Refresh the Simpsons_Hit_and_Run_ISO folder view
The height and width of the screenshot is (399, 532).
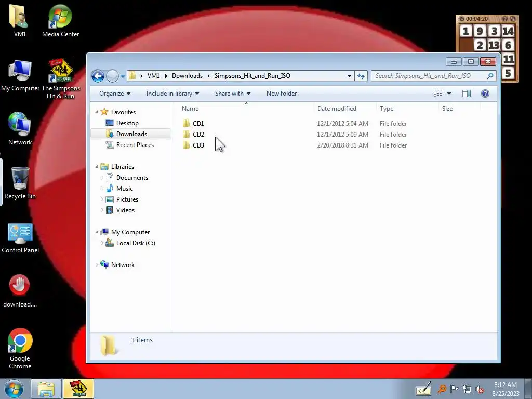coord(361,76)
